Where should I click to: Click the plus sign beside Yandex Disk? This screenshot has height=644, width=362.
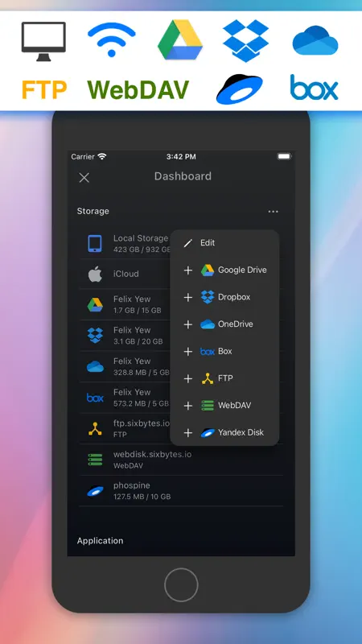[188, 433]
